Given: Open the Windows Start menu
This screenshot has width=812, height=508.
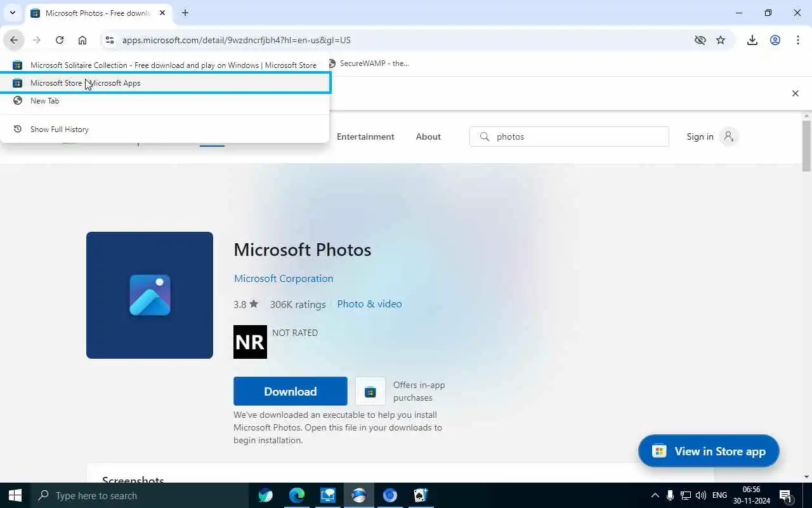Looking at the screenshot, I should (15, 495).
